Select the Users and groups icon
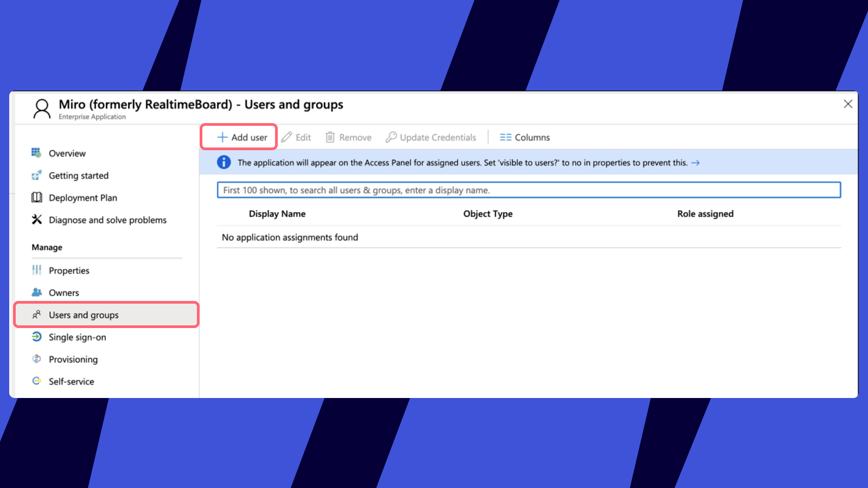This screenshot has height=488, width=868. click(36, 314)
